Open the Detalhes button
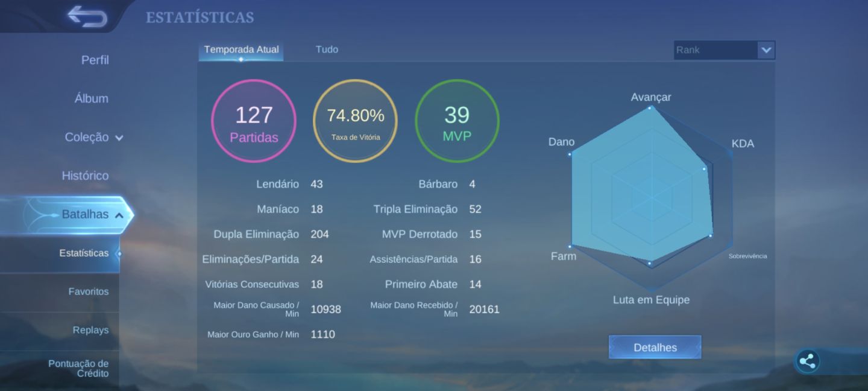Screen dimensions: 868x391 point(655,348)
